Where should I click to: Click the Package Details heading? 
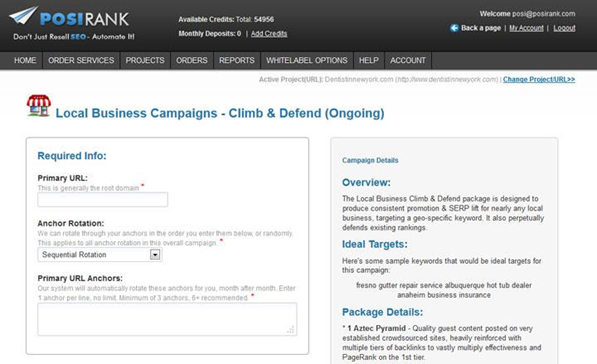pos(382,312)
